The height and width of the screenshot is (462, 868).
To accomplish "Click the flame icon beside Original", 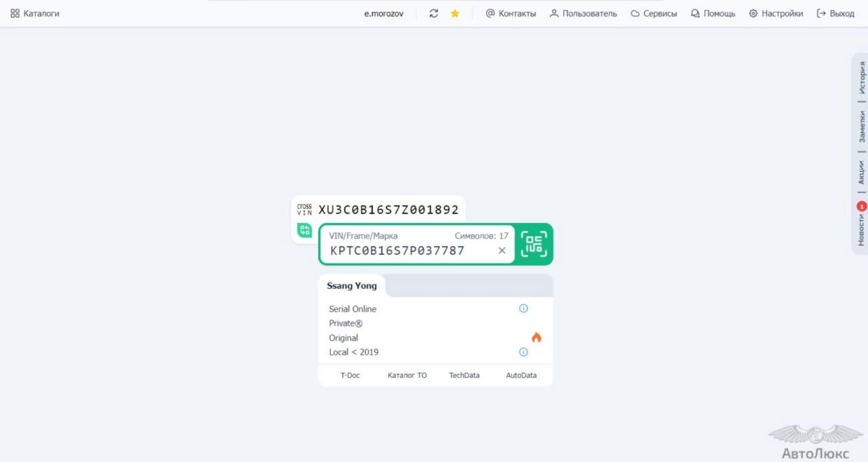I will click(x=536, y=337).
